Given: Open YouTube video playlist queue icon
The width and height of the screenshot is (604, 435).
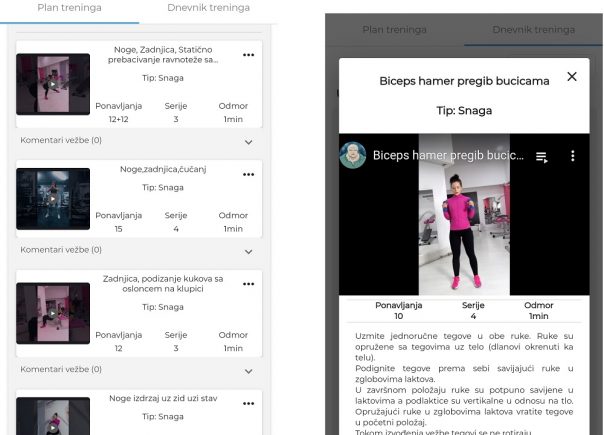Looking at the screenshot, I should 542,157.
